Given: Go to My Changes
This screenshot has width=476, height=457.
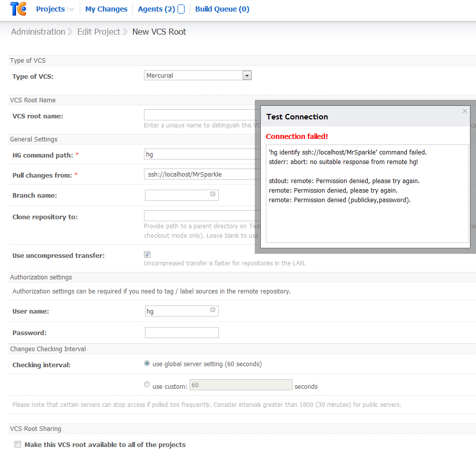Looking at the screenshot, I should coord(106,9).
